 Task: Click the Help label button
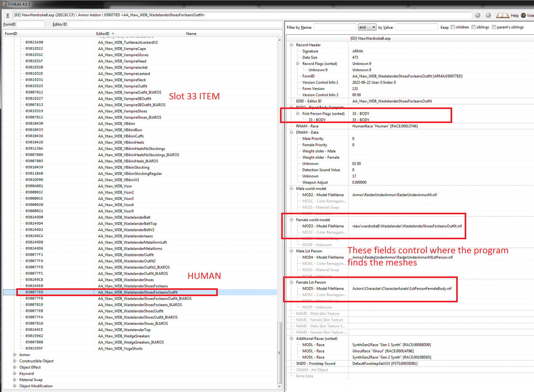pos(514,16)
